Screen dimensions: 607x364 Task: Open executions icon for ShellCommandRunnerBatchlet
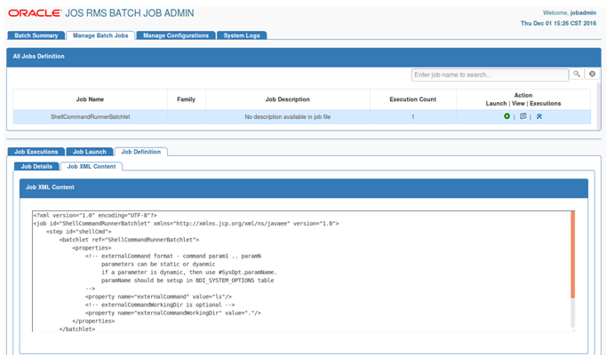[539, 116]
